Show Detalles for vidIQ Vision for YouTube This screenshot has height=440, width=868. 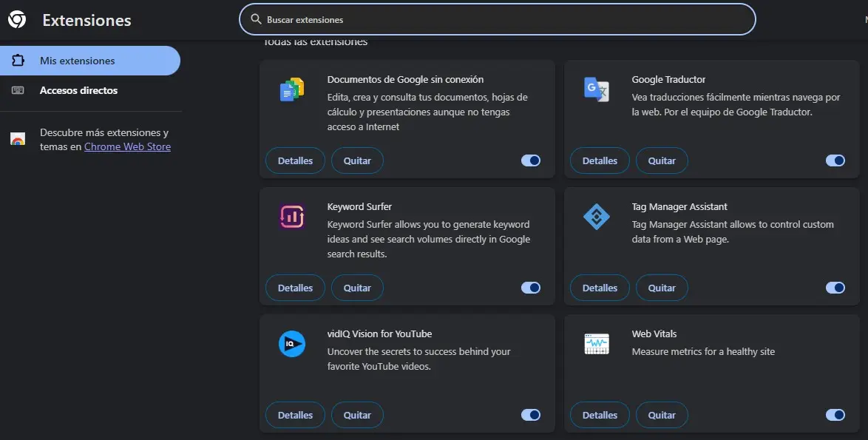pos(295,415)
